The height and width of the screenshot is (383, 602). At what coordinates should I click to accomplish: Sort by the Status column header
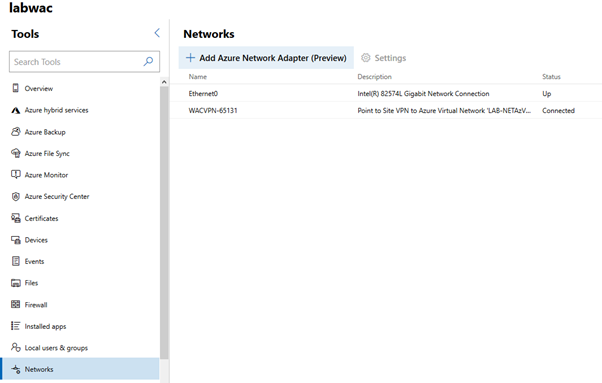(551, 77)
